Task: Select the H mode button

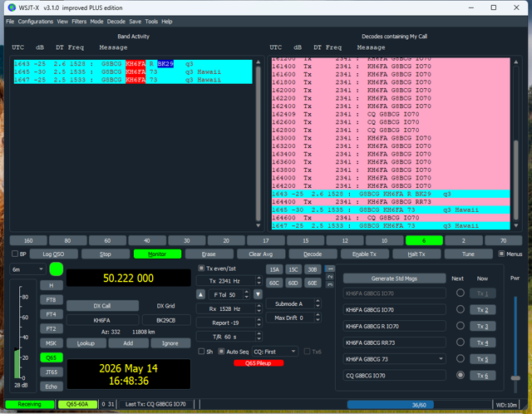Action: click(52, 285)
